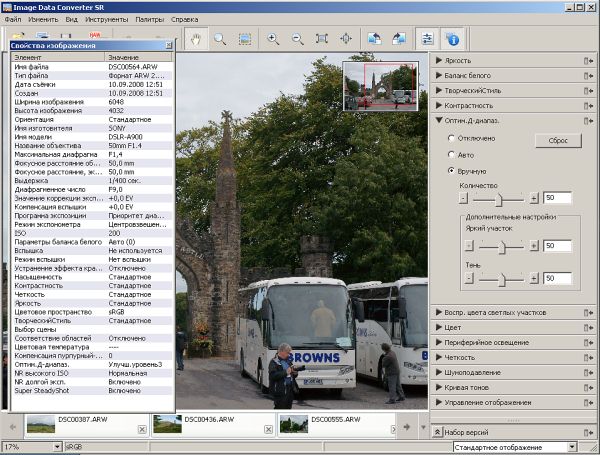This screenshot has height=455, width=600.
Task: Rotate the image counterclockwise
Action: pyautogui.click(x=374, y=39)
